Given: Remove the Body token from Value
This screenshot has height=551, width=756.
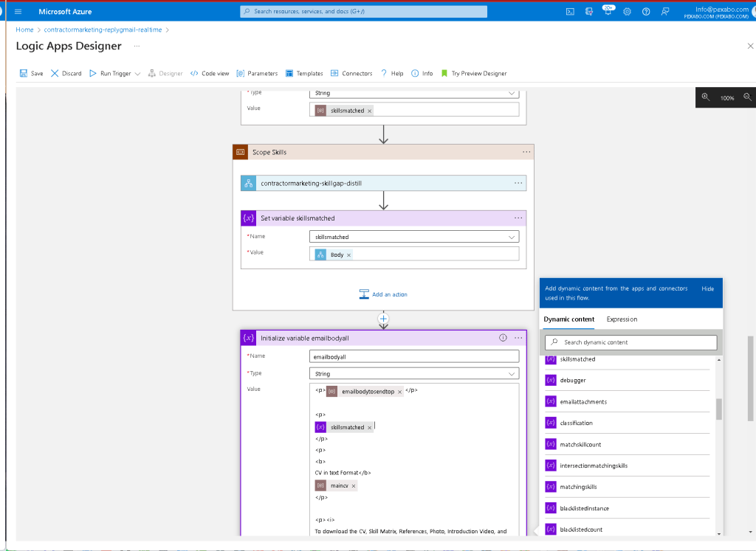Looking at the screenshot, I should coord(348,255).
